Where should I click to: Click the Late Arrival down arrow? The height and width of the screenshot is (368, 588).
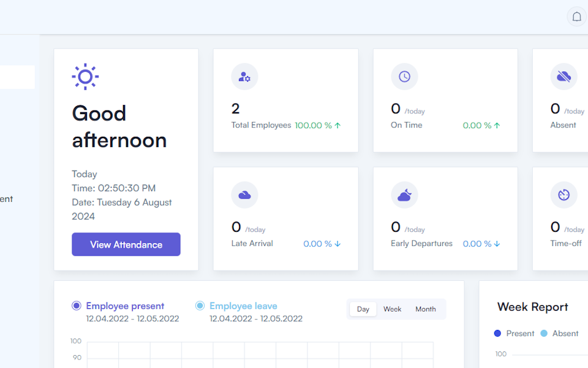(x=337, y=243)
